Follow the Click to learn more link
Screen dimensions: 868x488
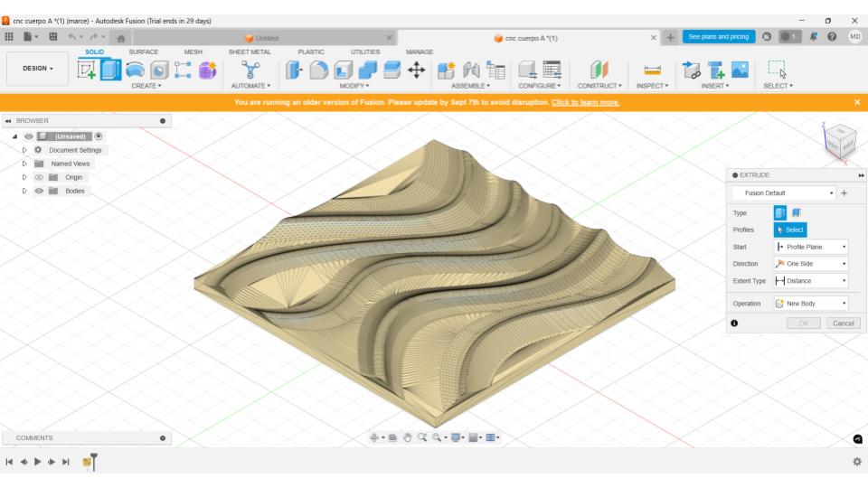586,102
